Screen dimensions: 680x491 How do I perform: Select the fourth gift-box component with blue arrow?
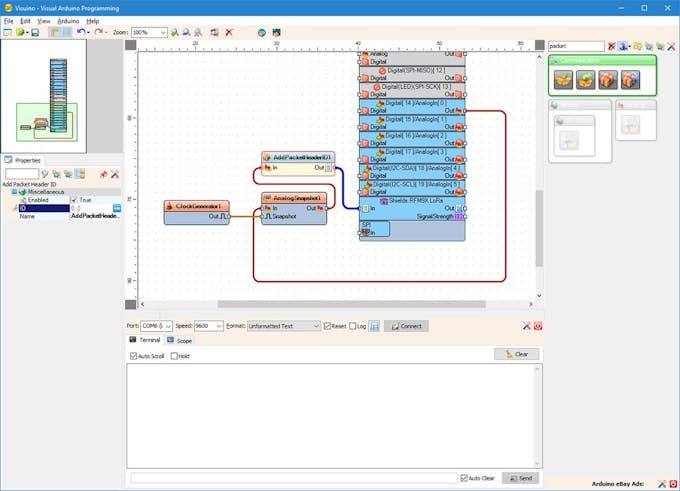pyautogui.click(x=630, y=80)
